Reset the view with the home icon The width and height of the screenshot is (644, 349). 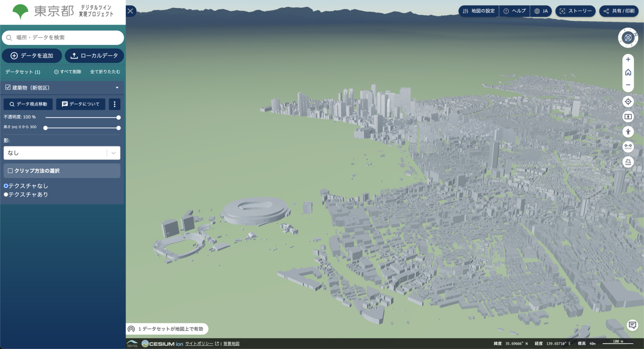tap(628, 72)
